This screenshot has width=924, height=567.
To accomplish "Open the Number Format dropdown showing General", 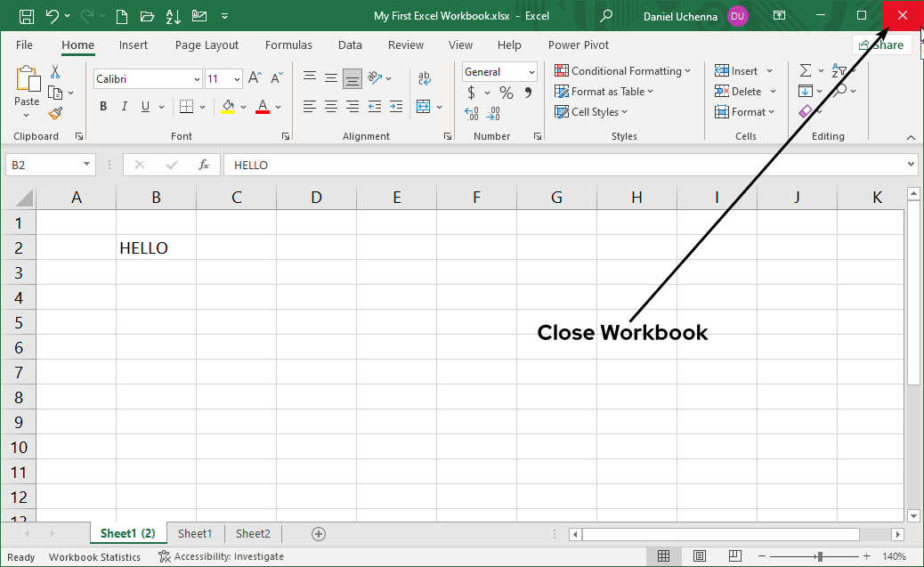I will coord(531,71).
